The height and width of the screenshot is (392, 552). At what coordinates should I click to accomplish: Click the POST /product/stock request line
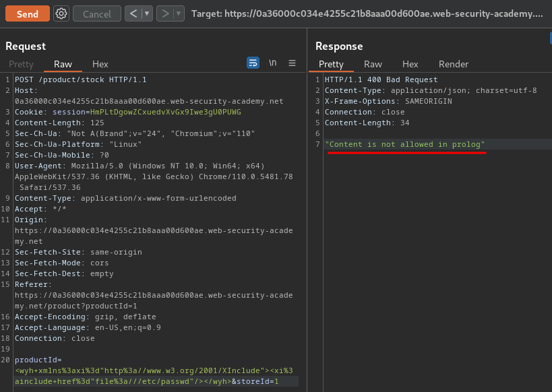[80, 79]
